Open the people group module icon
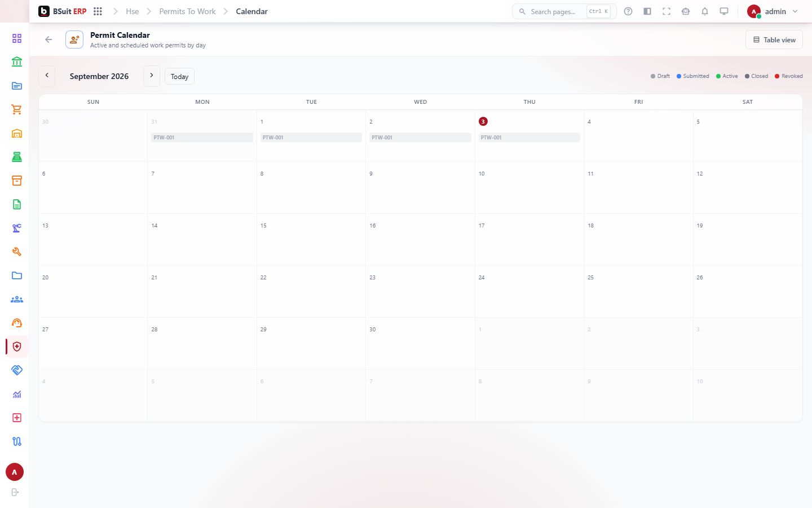Screen dimensions: 812x508 17,299
